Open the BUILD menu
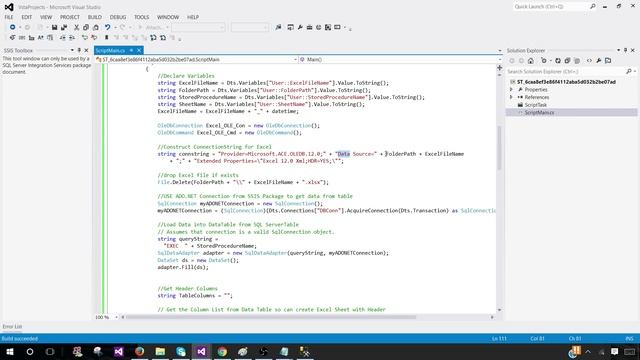The image size is (640, 360). (95, 17)
